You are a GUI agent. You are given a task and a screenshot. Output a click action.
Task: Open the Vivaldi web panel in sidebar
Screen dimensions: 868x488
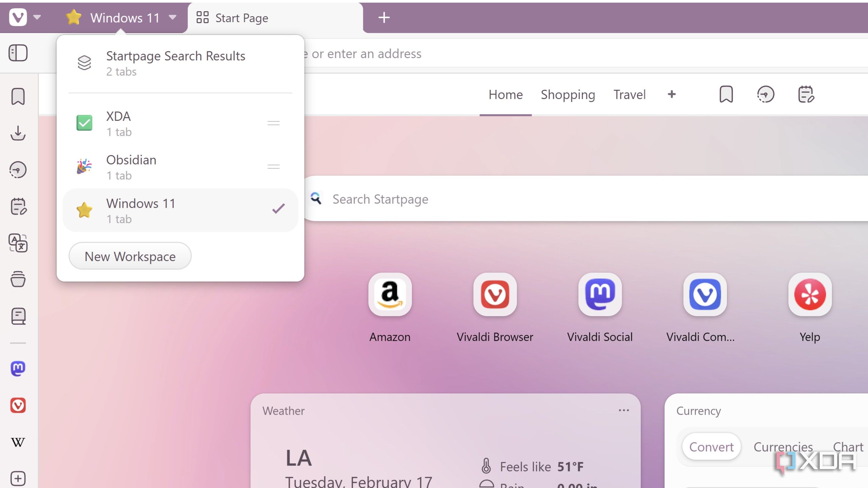tap(18, 405)
